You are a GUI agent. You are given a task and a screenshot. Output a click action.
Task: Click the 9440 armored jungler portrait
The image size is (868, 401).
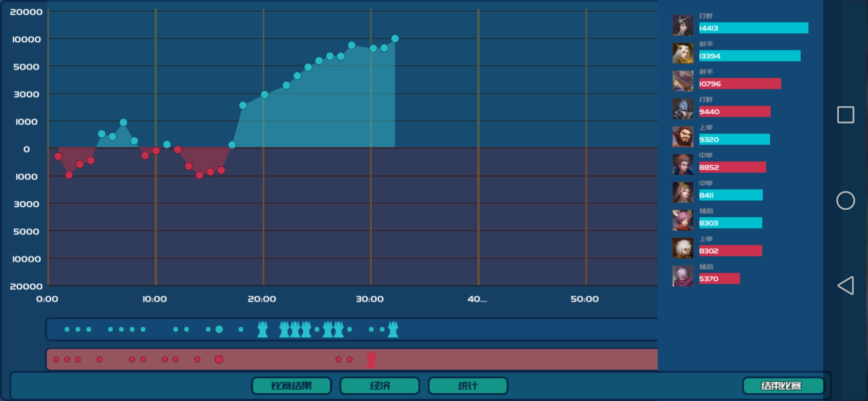[683, 109]
